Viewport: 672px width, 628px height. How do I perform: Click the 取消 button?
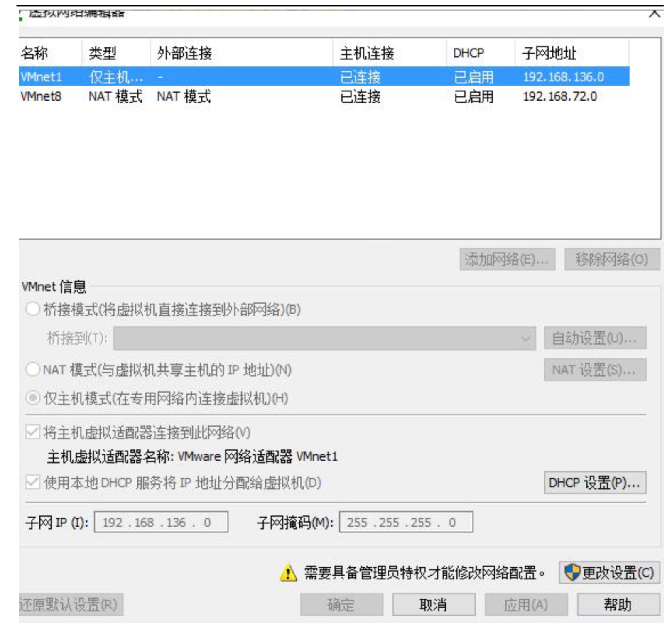(433, 605)
